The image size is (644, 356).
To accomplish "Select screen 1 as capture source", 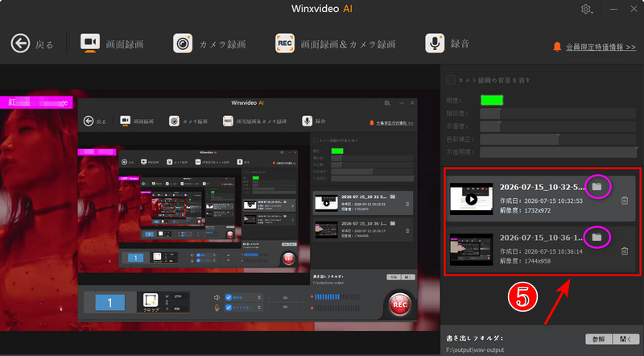I will coord(109,303).
